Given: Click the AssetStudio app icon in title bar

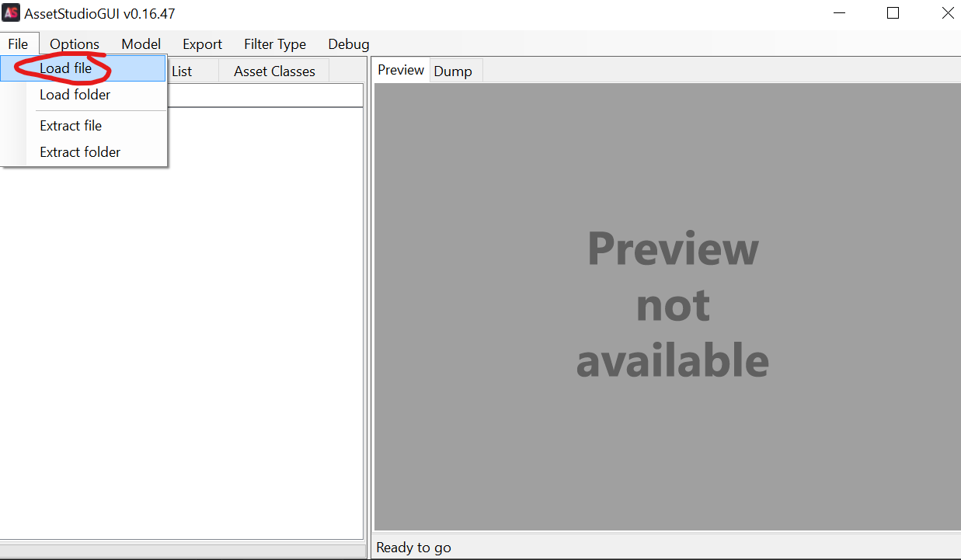Looking at the screenshot, I should click(12, 13).
